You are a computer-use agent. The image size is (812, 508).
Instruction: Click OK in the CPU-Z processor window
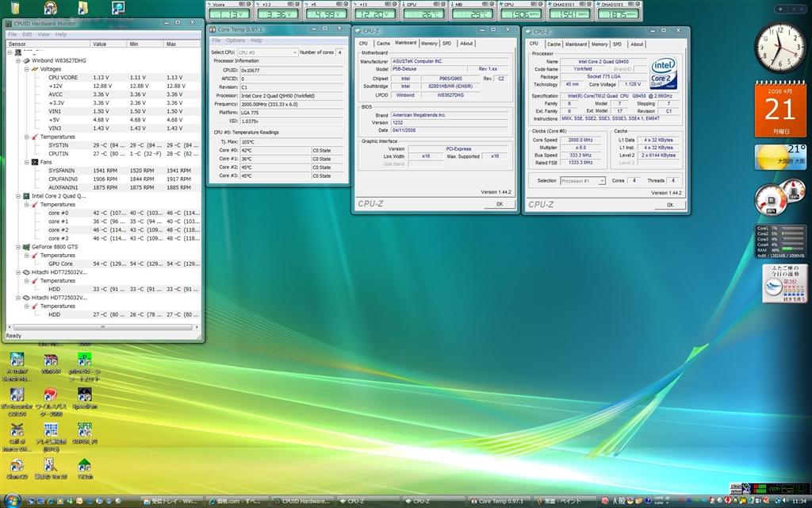click(x=669, y=205)
